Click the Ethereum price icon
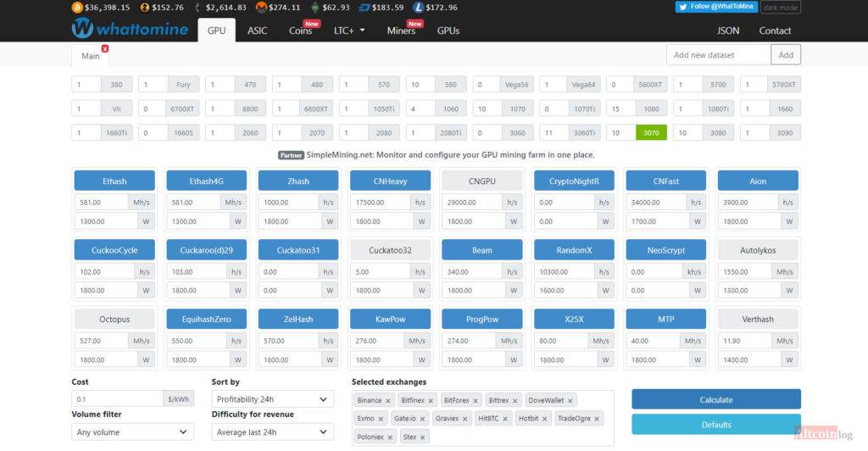Image resolution: width=868 pixels, height=451 pixels. [x=199, y=8]
